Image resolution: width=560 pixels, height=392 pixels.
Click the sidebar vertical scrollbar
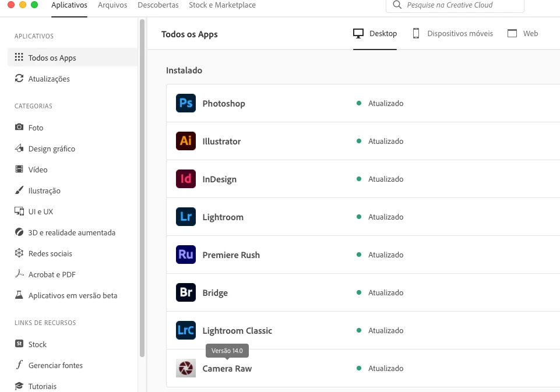142,186
